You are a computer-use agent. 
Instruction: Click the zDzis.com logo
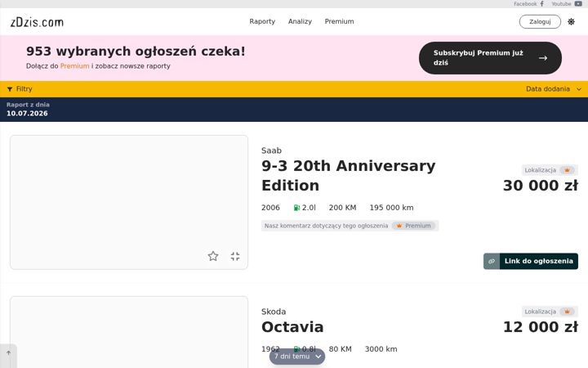pos(37,22)
